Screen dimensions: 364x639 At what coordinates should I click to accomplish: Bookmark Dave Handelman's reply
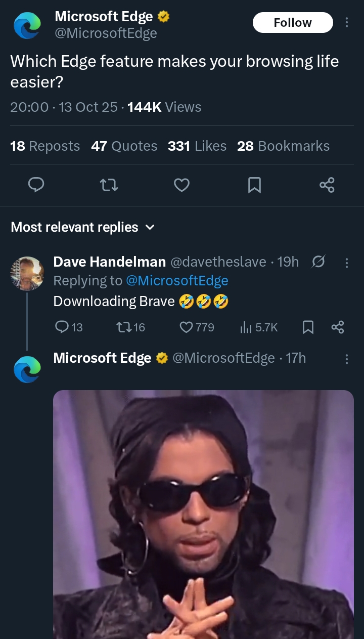pyautogui.click(x=307, y=327)
